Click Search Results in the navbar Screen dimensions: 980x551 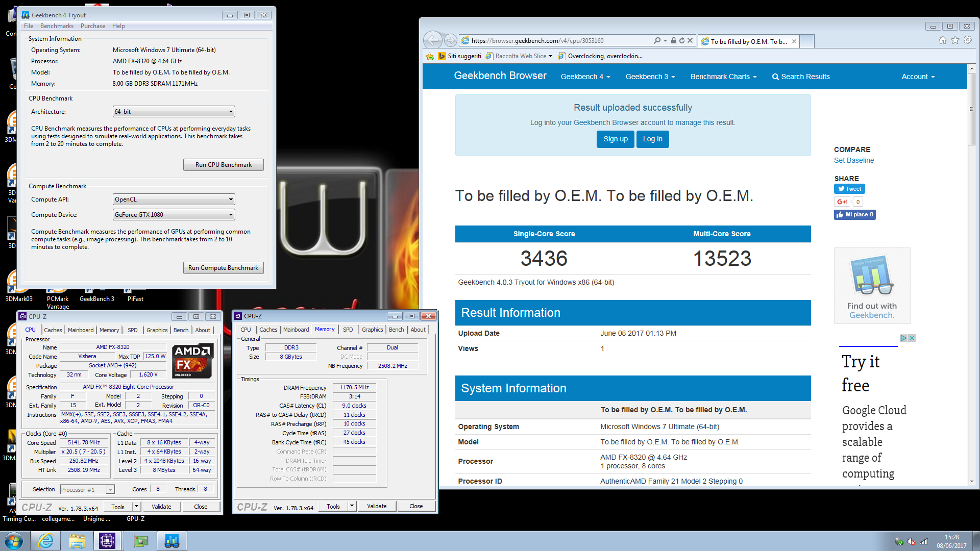pos(801,77)
